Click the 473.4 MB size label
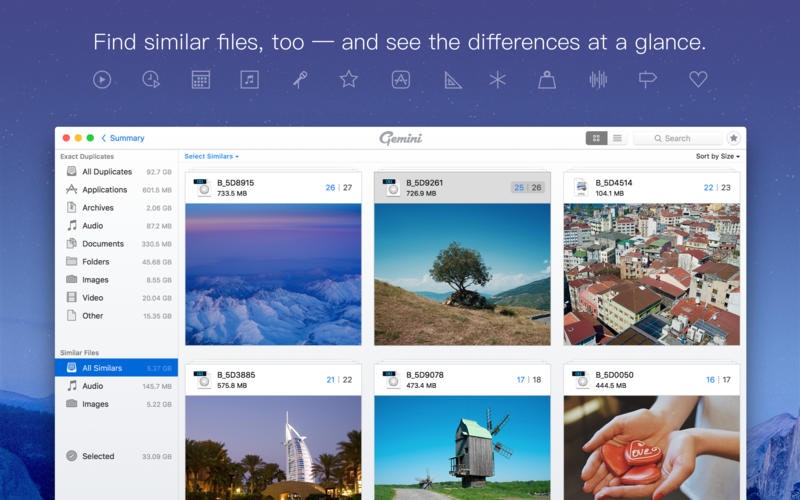Screen dimensions: 800x500 click(421, 386)
